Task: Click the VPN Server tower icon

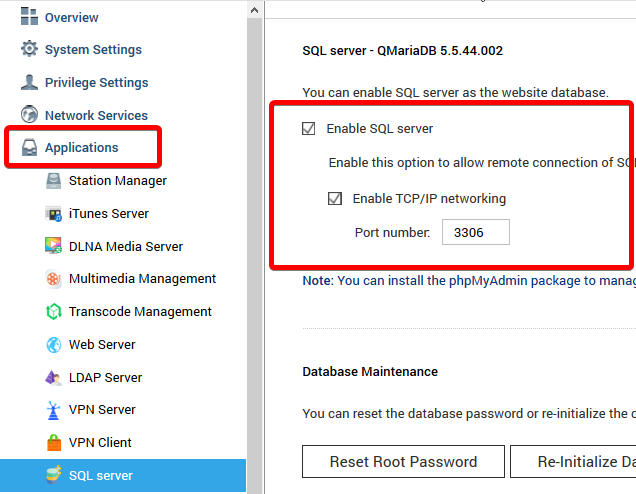Action: tap(54, 410)
